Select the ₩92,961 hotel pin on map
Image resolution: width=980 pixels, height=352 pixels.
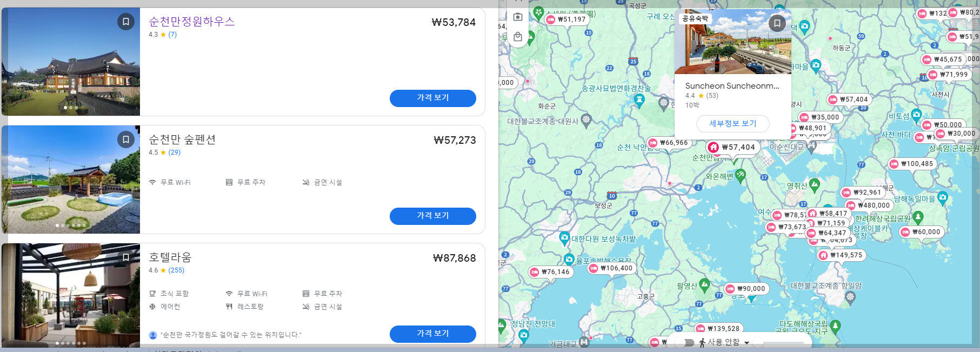tap(862, 192)
